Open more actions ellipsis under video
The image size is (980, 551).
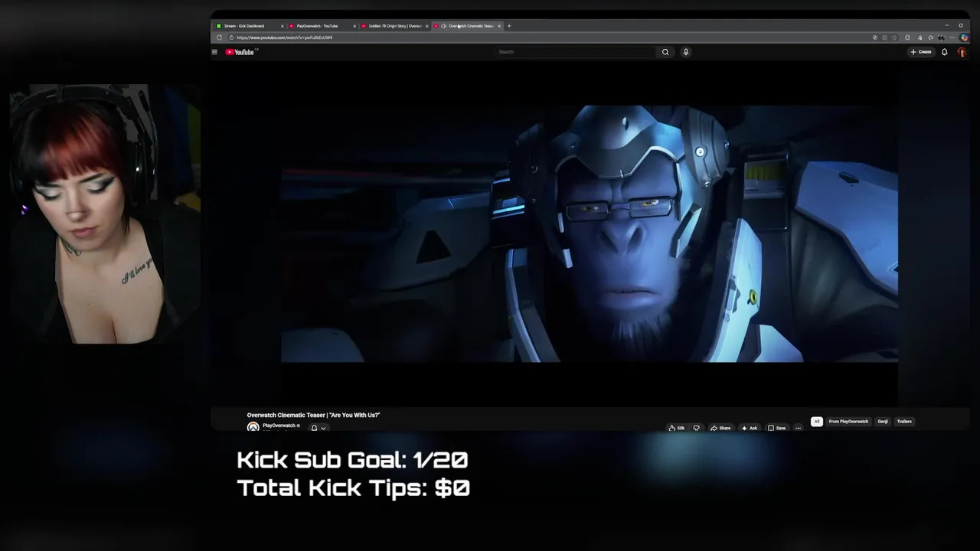click(x=798, y=428)
